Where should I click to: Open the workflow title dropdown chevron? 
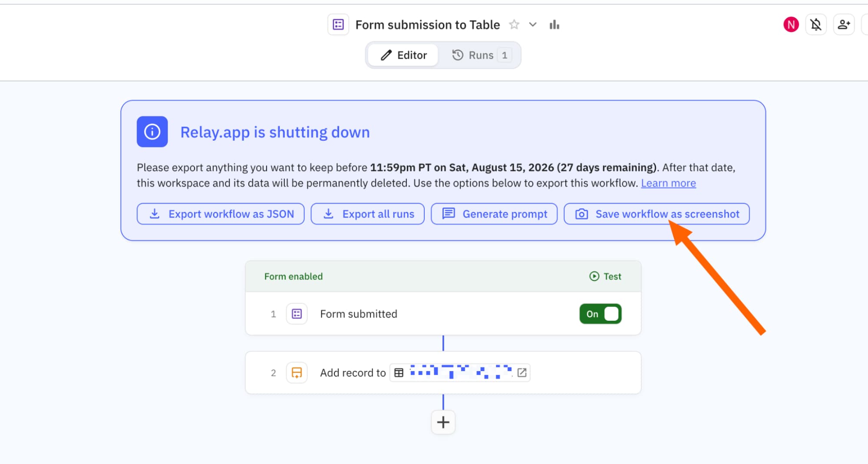tap(533, 25)
